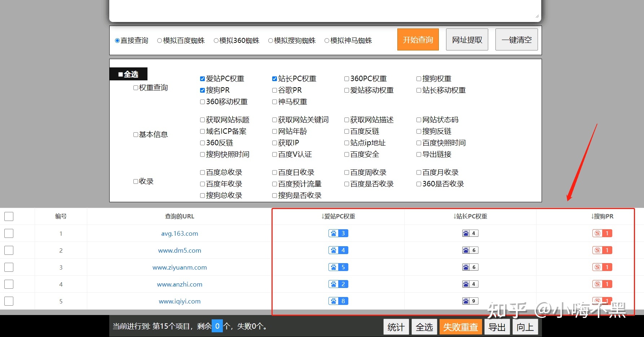Click the 统计 button in bottom bar
Screen dimensions: 644x337
[x=396, y=327]
